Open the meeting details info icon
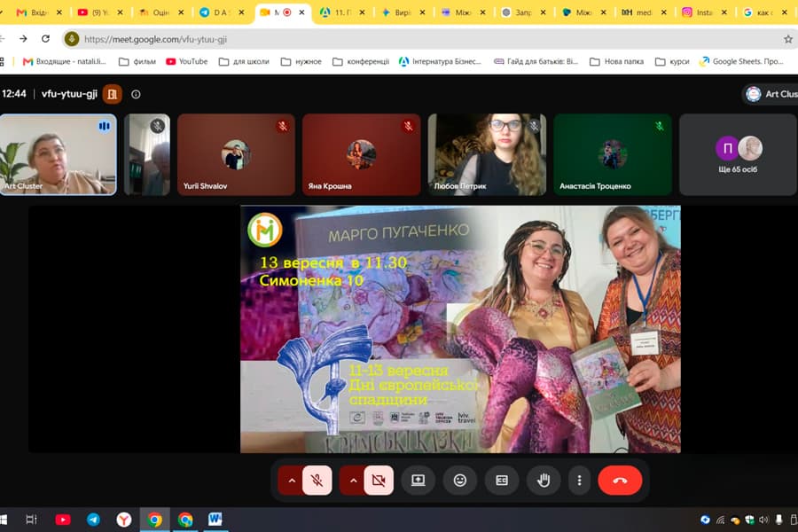The width and height of the screenshot is (798, 532). click(136, 94)
